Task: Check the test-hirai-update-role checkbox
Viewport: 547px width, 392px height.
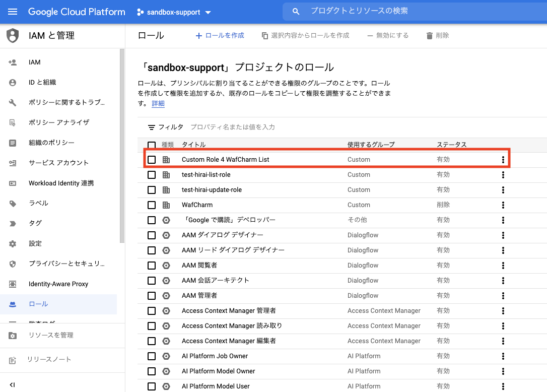Action: point(152,190)
